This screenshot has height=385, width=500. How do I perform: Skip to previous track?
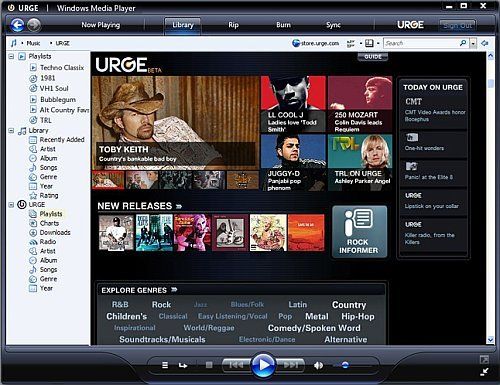236,365
